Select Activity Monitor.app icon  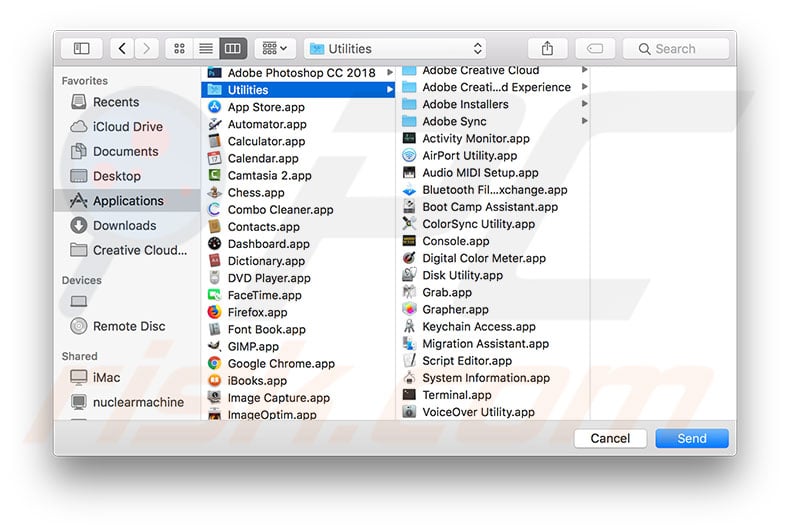tap(409, 138)
